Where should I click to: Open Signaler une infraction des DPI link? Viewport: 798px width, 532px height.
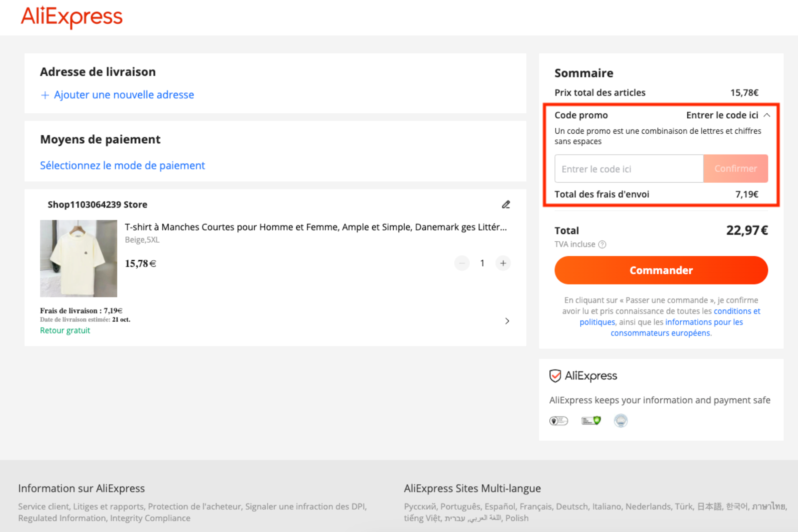click(x=305, y=506)
